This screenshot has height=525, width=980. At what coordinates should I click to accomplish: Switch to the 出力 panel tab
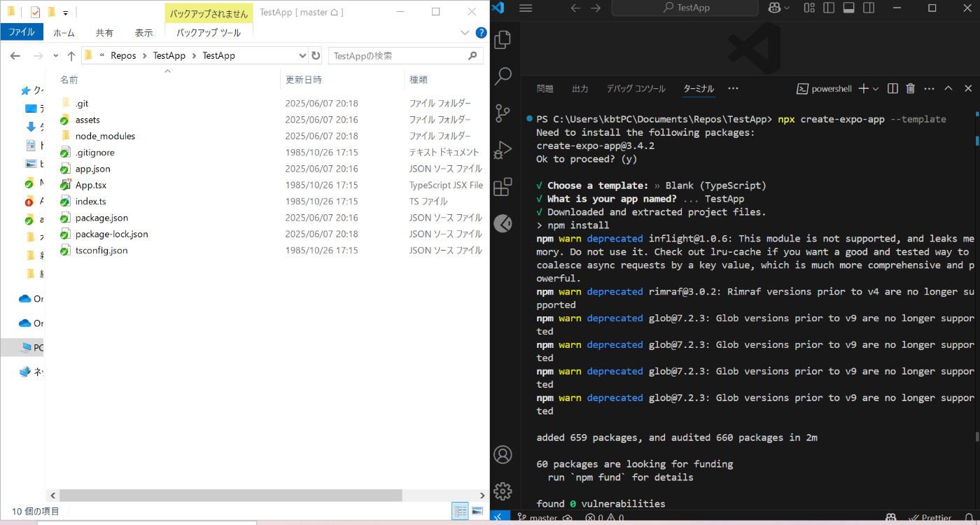[x=580, y=89]
